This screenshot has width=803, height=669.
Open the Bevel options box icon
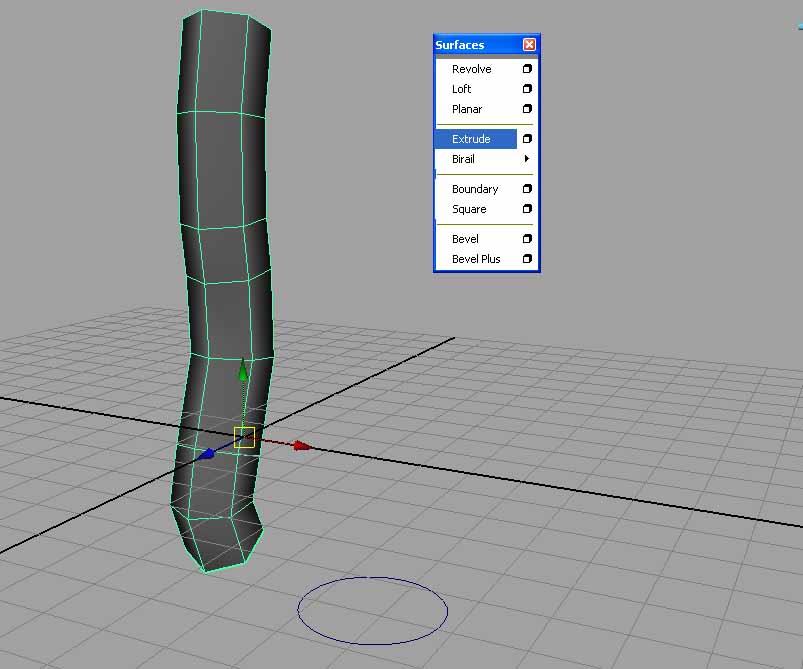(527, 239)
